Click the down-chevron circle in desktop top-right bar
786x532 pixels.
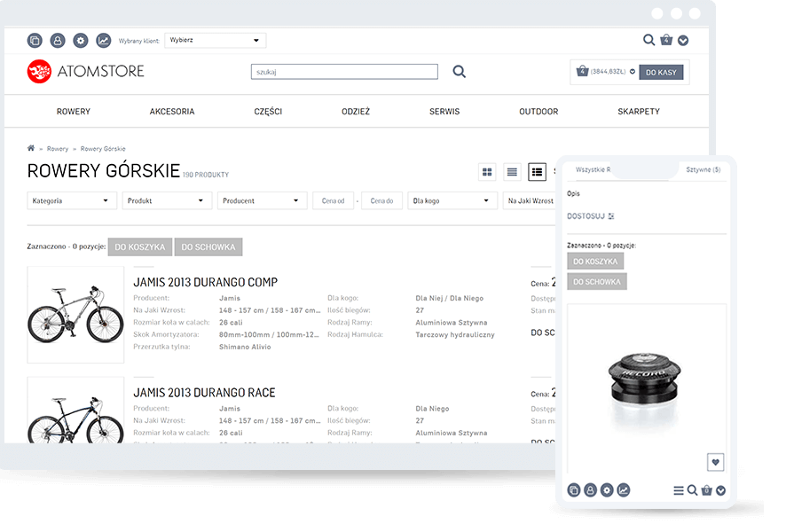tap(683, 41)
